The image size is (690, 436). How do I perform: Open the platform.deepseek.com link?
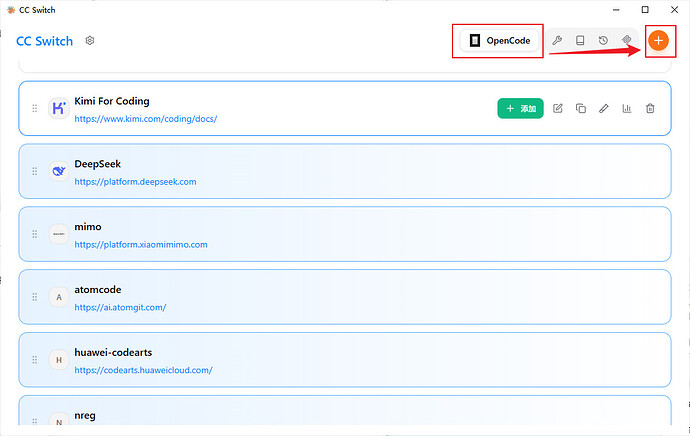tap(136, 182)
